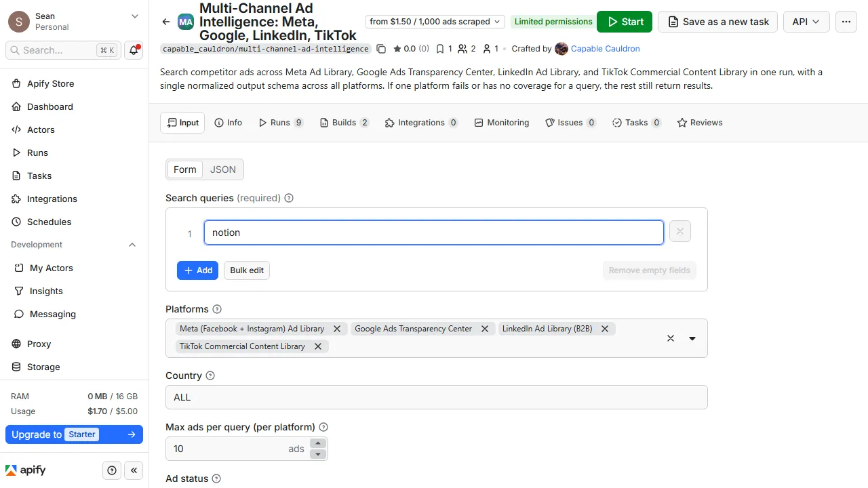Select the JSON input view
The width and height of the screenshot is (868, 488).
tap(223, 169)
